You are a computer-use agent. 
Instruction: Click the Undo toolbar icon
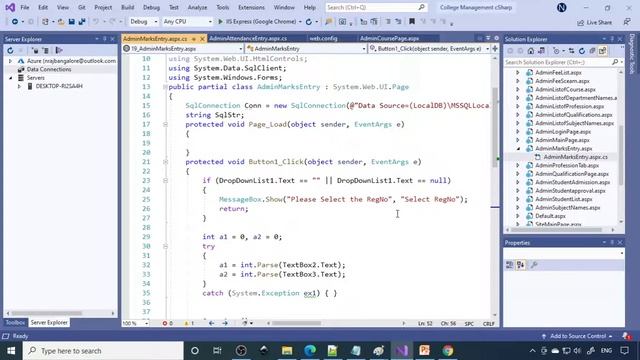(x=96, y=22)
